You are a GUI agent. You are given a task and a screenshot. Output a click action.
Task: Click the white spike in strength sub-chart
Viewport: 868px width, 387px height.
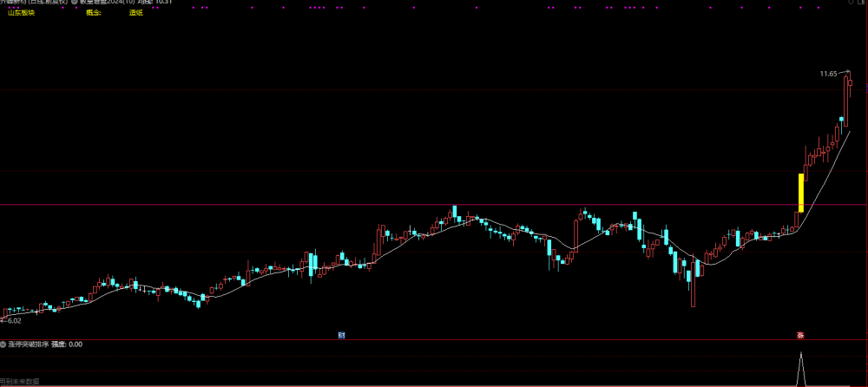800,369
